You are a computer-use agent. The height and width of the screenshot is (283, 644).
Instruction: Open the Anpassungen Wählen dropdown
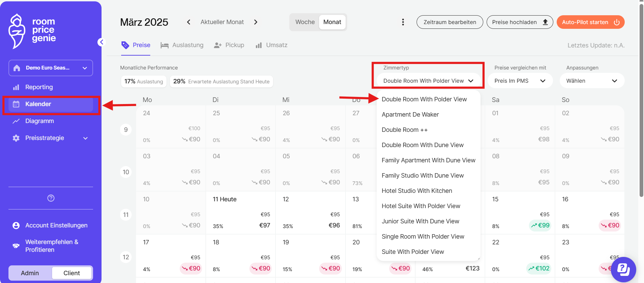click(x=591, y=81)
